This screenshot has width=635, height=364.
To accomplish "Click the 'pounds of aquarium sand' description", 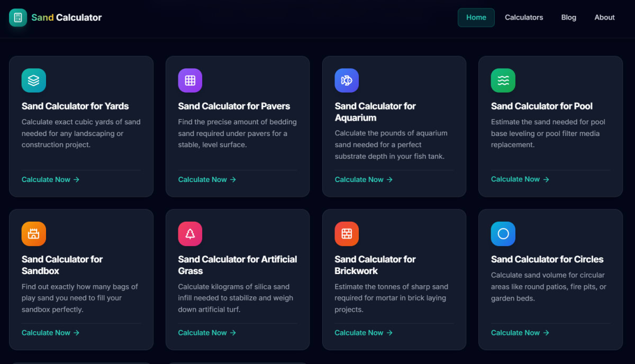I will 391,144.
